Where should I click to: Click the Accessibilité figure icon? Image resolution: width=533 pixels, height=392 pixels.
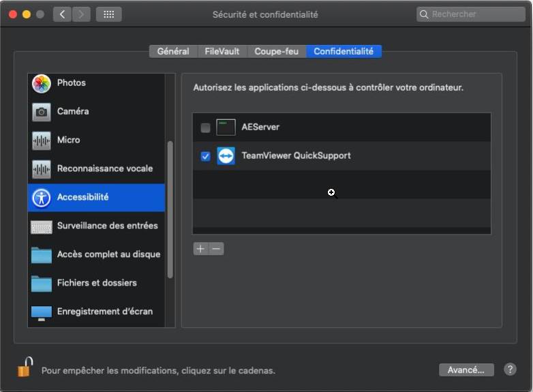tap(42, 198)
